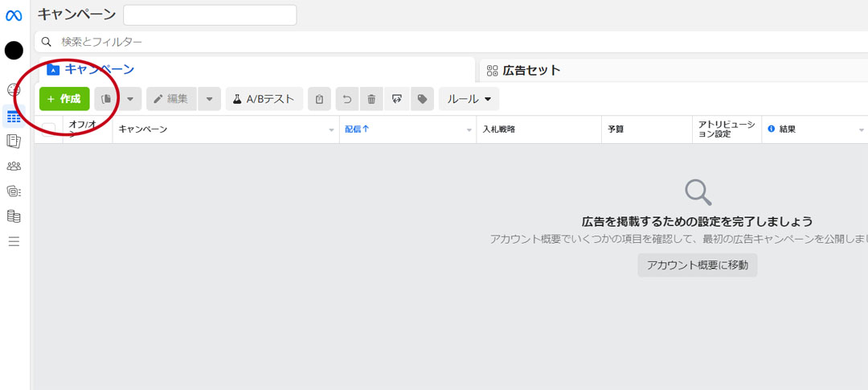Viewport: 868px width, 390px height.
Task: Switch to the キャンペーン tab
Action: (99, 69)
